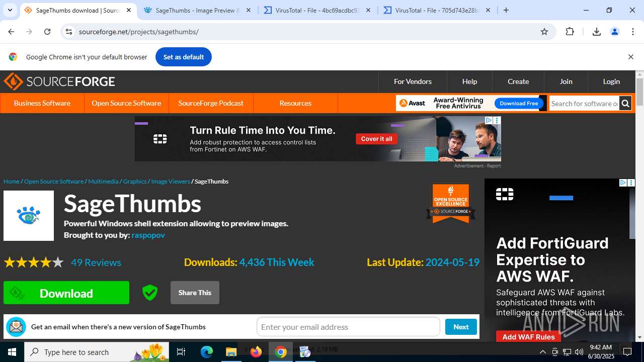Image resolution: width=644 pixels, height=362 pixels.
Task: Click Graphics breadcrumb link
Action: 135,182
